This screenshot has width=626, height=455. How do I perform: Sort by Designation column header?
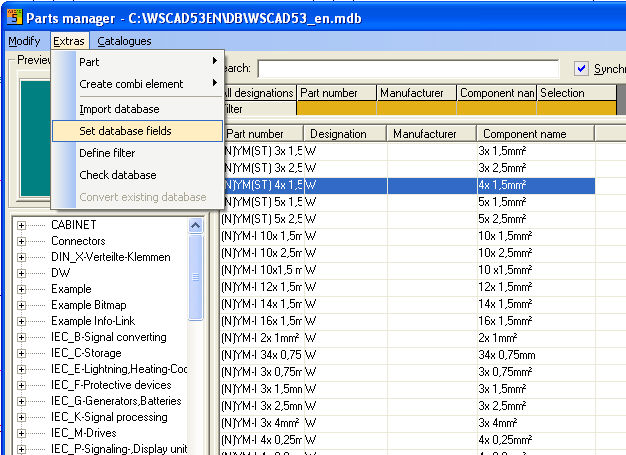click(345, 134)
